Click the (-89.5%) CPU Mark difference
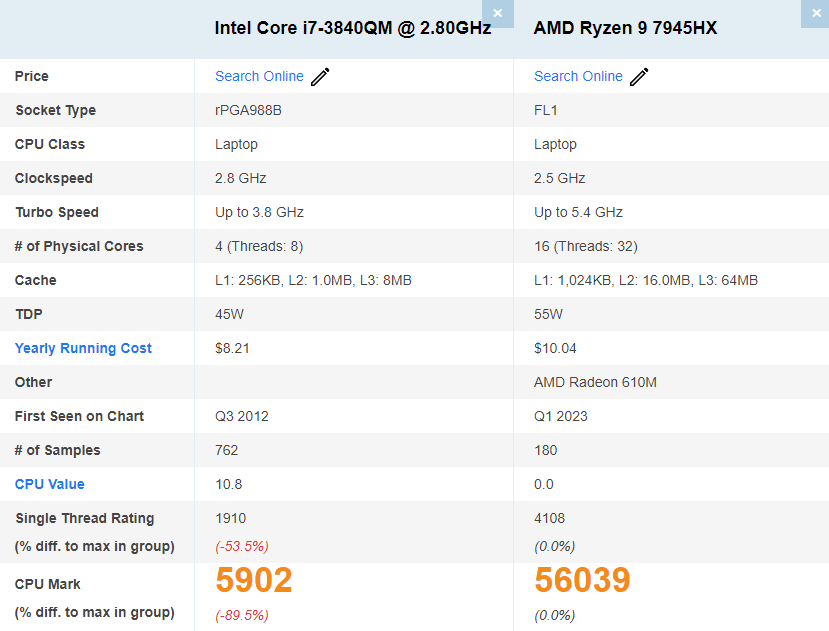 click(x=242, y=616)
